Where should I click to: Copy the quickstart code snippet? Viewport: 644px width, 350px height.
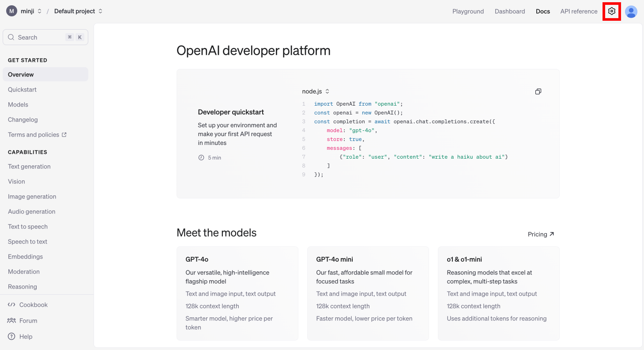pyautogui.click(x=538, y=91)
